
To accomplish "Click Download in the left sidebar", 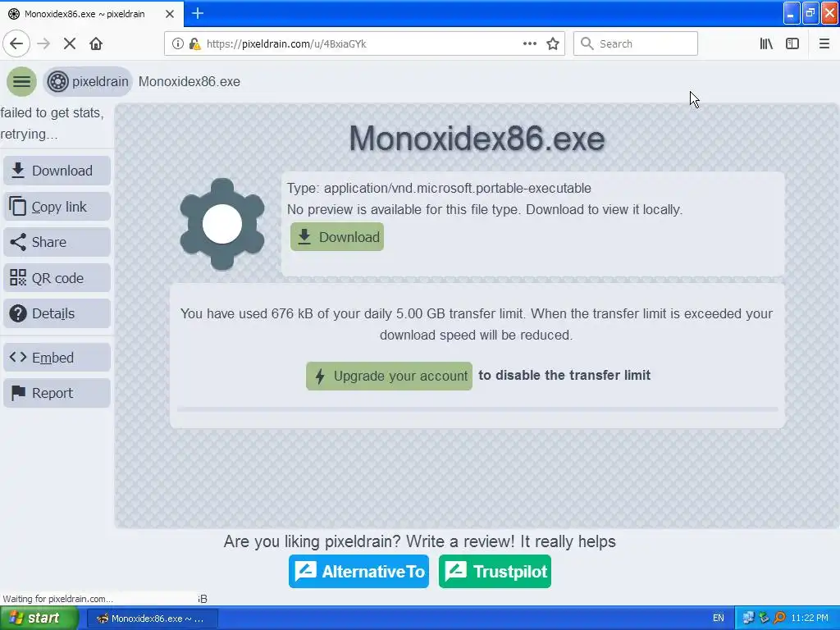I will pos(57,171).
